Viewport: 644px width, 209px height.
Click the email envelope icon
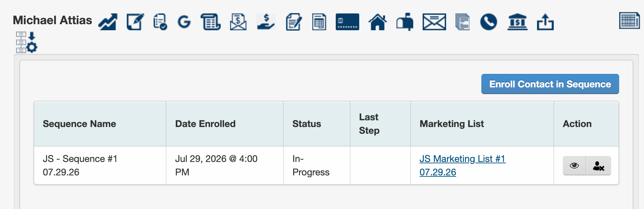click(434, 22)
